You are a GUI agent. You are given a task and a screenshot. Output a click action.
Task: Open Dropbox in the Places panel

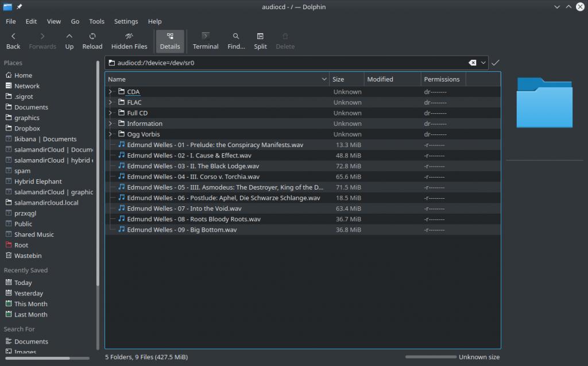point(27,128)
